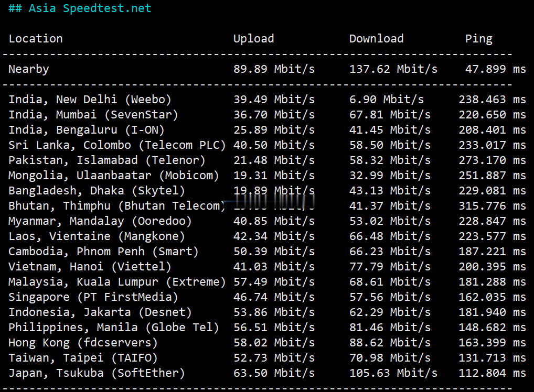Click Kuala Lumpur upload 57.49 Mbit/s
This screenshot has width=534, height=392.
(274, 282)
